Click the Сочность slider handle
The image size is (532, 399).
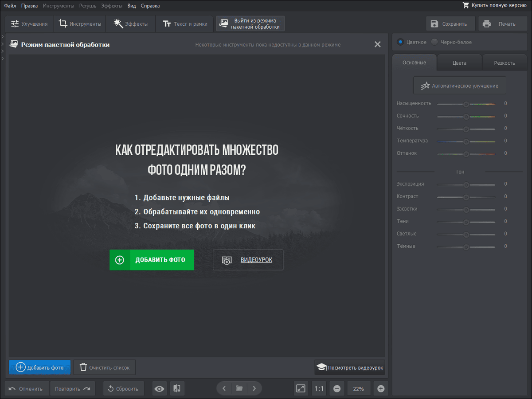[466, 117]
